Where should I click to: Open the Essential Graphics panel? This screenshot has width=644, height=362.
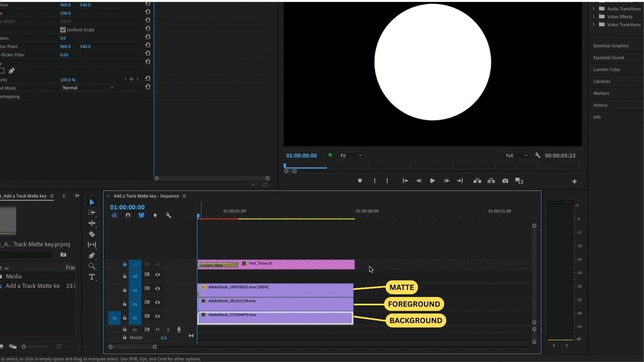(611, 46)
